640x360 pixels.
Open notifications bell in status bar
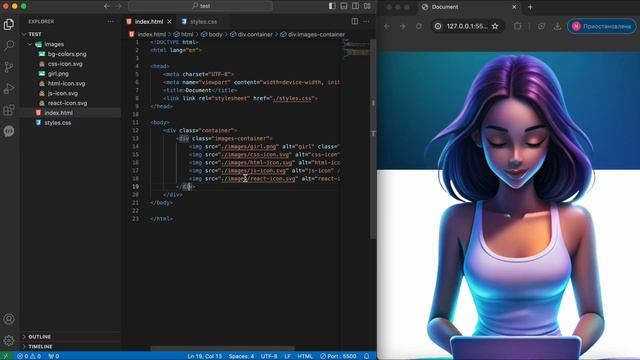coord(367,356)
